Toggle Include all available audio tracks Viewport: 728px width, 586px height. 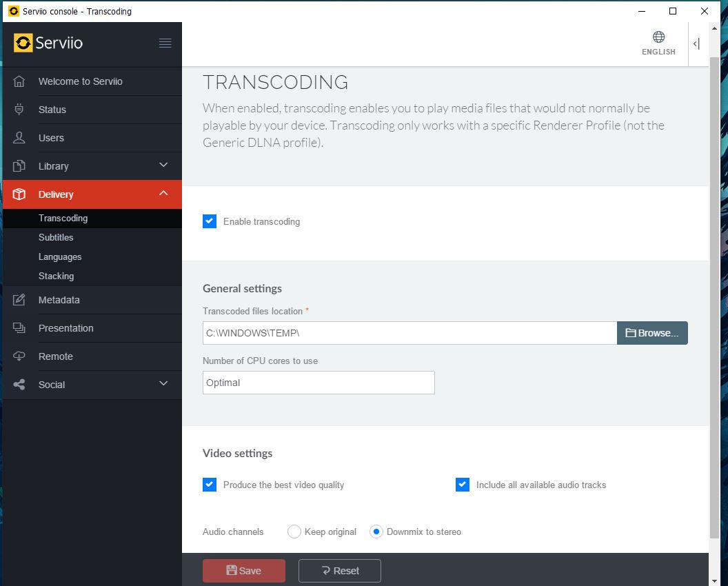[x=463, y=485]
